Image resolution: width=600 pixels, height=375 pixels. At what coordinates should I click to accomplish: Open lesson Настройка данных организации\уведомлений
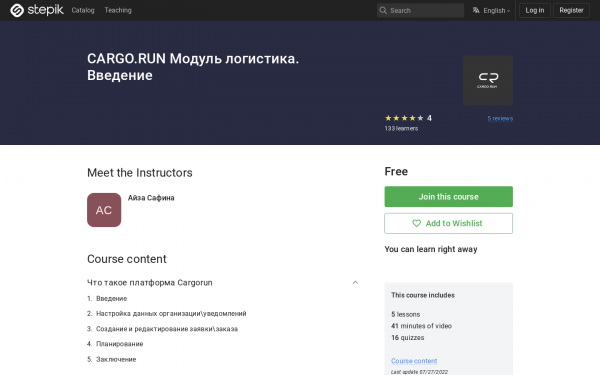coord(171,313)
